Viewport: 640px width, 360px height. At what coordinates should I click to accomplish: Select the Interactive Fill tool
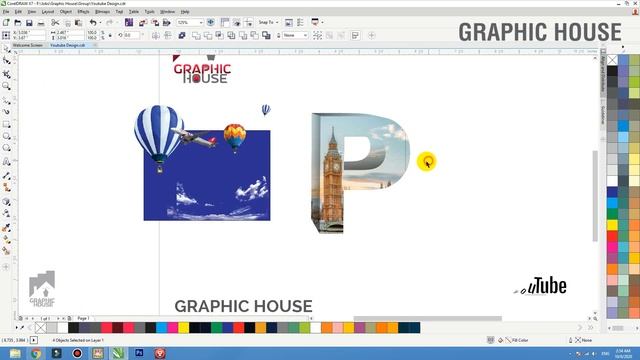pos(7,240)
